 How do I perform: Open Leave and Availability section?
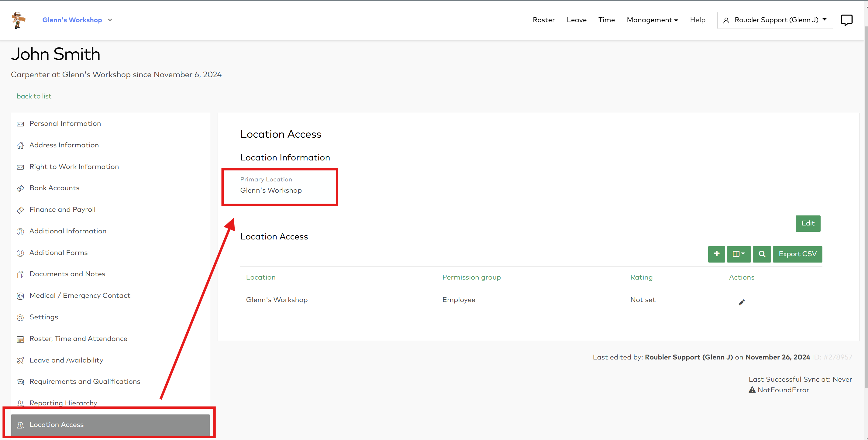pos(66,360)
